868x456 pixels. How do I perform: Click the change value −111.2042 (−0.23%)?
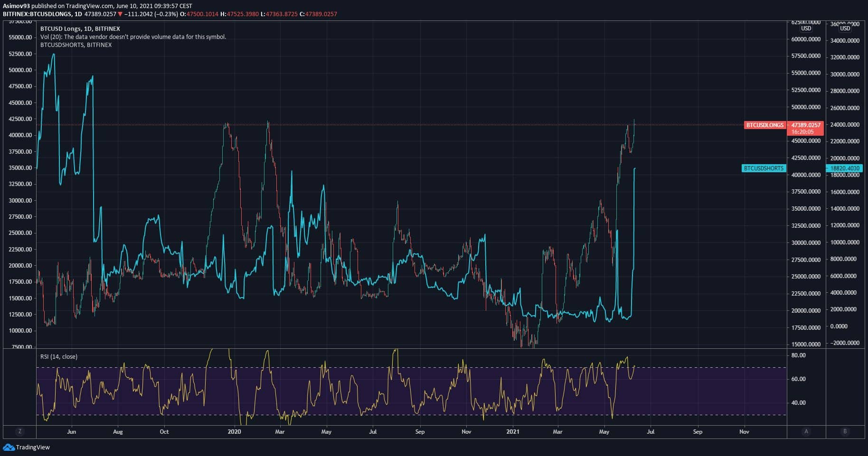[151, 14]
